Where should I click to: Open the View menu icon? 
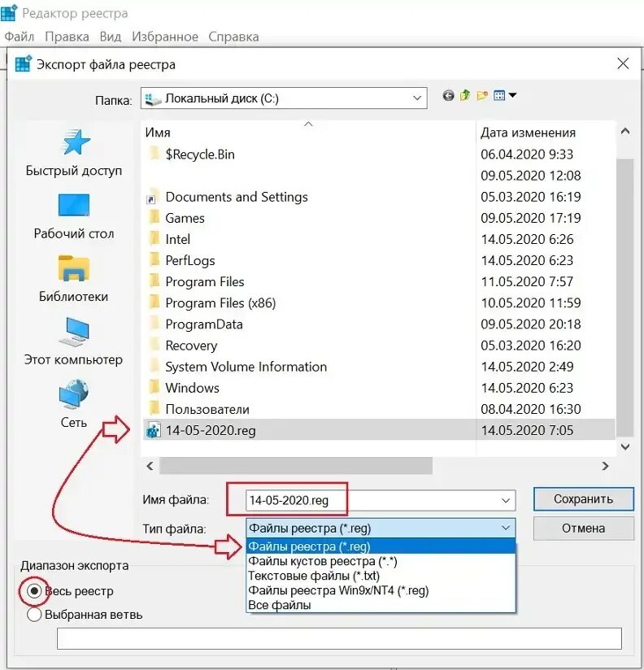click(x=499, y=95)
